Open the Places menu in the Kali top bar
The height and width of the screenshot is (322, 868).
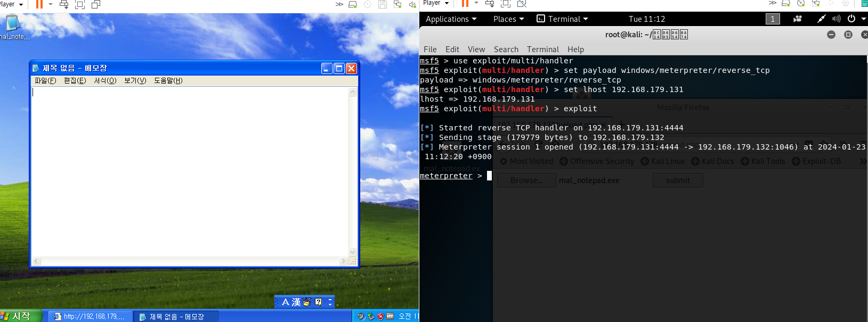click(x=508, y=19)
